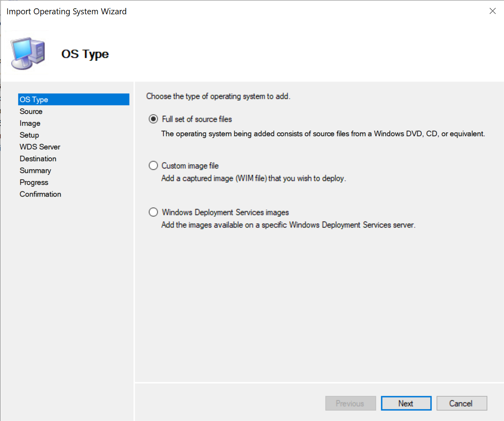Go to the Destination step
This screenshot has height=421, width=504.
[38, 158]
